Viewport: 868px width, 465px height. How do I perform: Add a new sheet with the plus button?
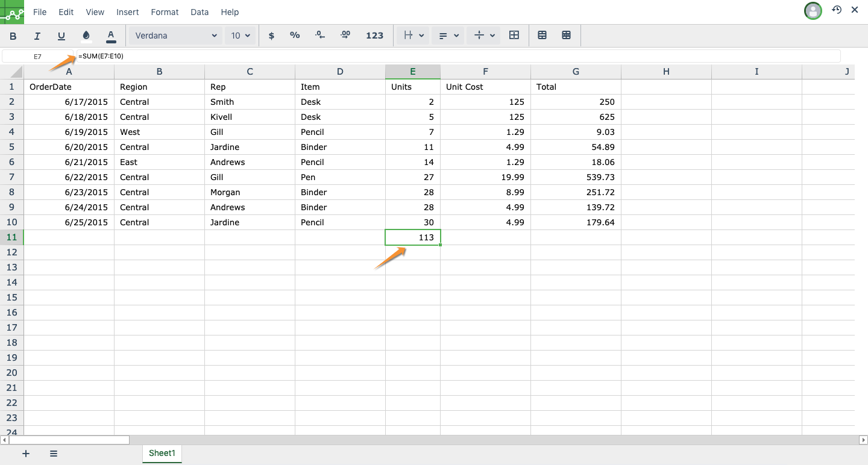point(25,454)
